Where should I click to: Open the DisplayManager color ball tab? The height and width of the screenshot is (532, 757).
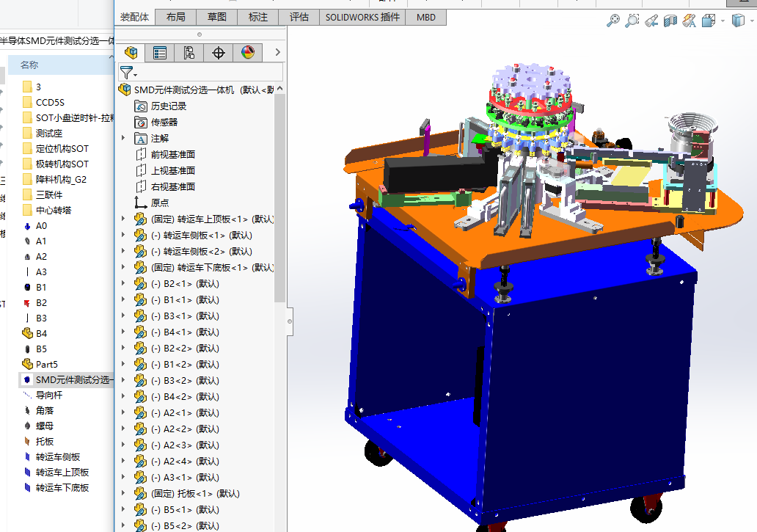coord(248,53)
